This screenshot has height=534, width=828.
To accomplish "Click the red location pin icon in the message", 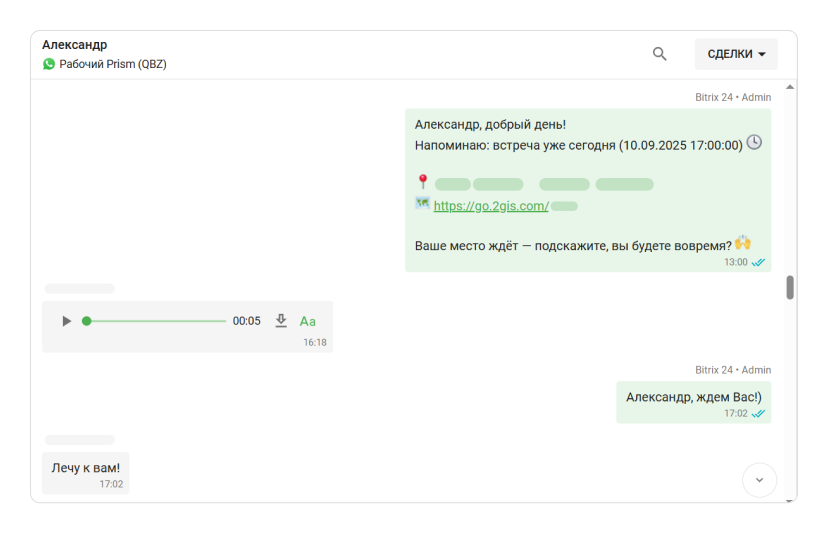I will pos(422,182).
